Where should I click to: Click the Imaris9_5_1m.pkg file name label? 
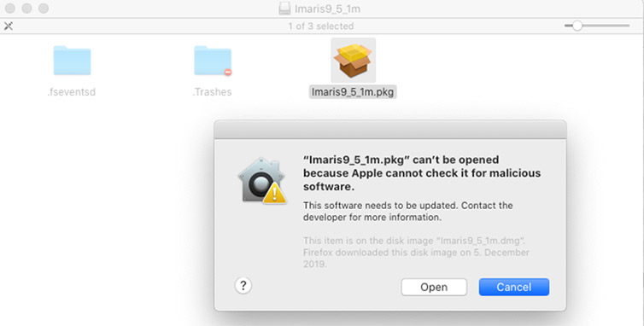pos(353,92)
